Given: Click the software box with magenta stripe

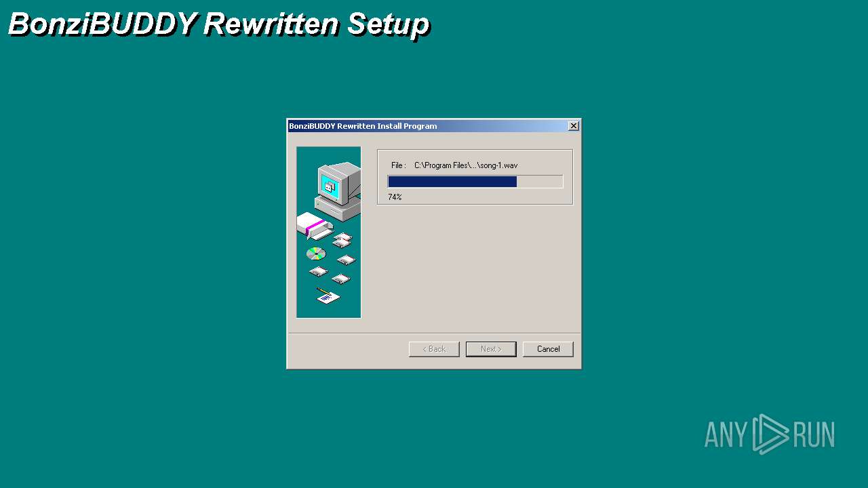Looking at the screenshot, I should click(314, 226).
